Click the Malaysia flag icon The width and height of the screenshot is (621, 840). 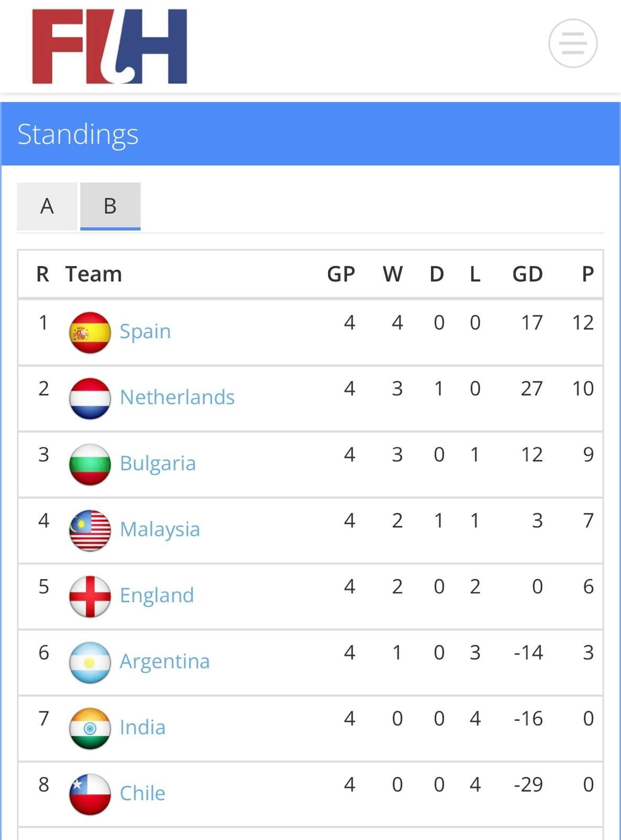pyautogui.click(x=90, y=530)
